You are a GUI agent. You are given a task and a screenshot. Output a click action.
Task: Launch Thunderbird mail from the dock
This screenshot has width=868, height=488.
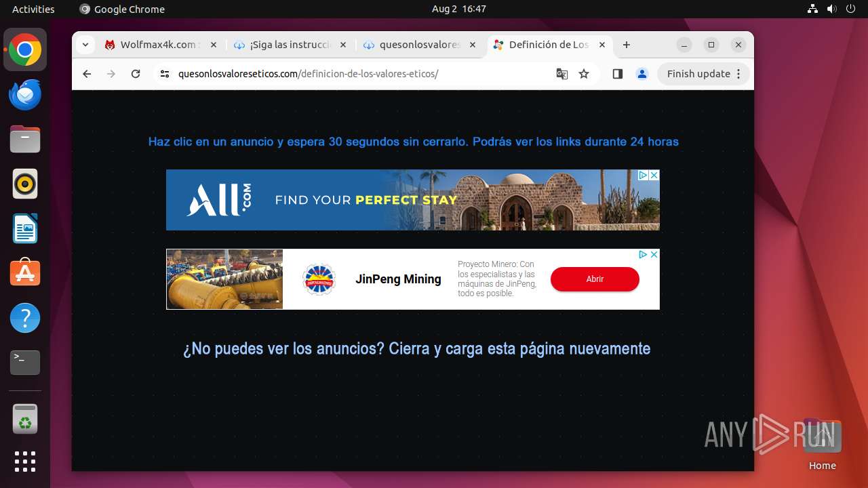pos(25,95)
